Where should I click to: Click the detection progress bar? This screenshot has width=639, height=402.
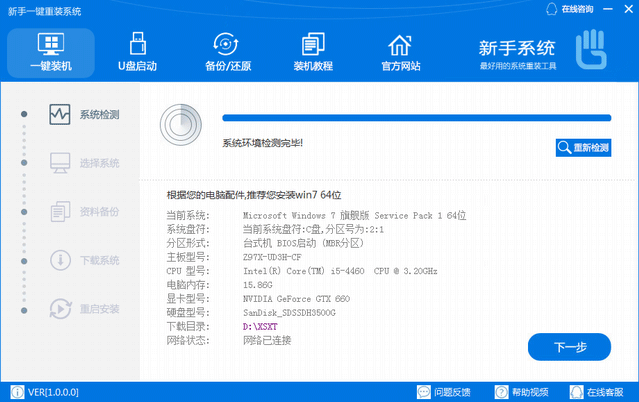[x=416, y=118]
